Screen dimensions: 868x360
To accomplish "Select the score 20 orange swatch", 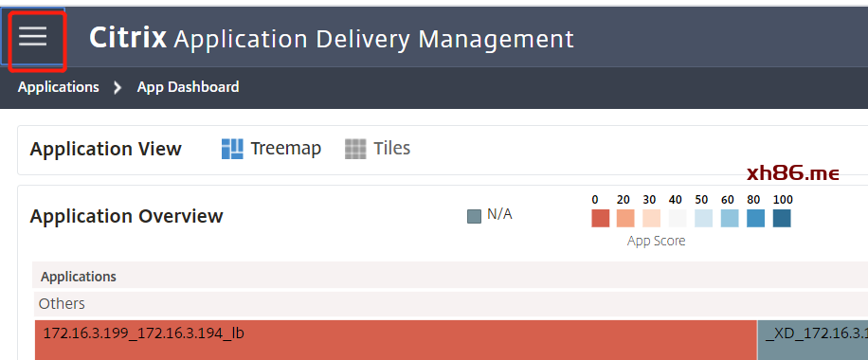I will (625, 218).
